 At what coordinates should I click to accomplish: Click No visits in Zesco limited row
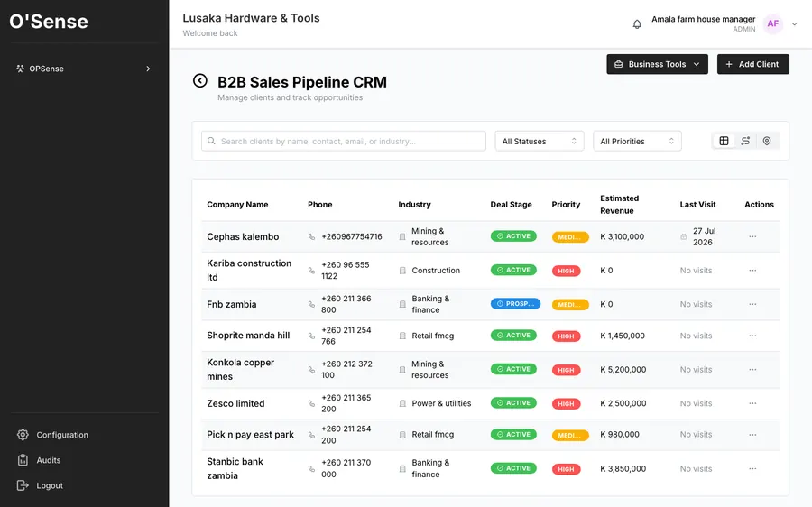coord(696,403)
